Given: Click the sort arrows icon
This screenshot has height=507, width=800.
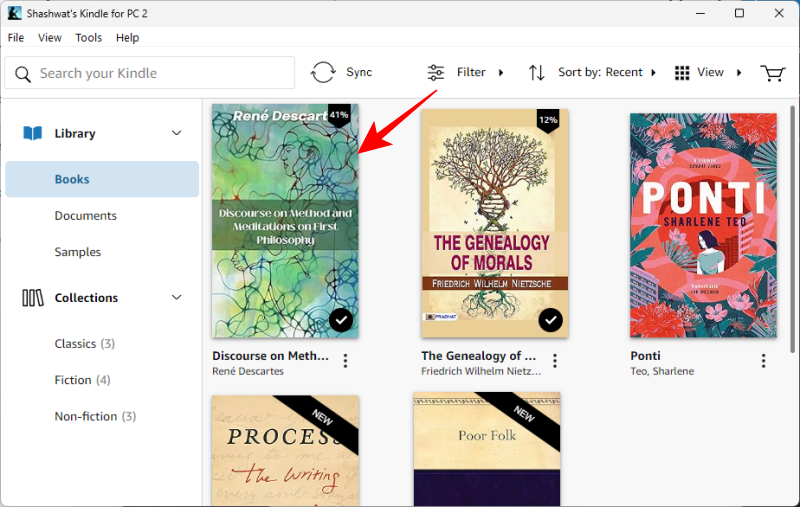Looking at the screenshot, I should tap(537, 72).
